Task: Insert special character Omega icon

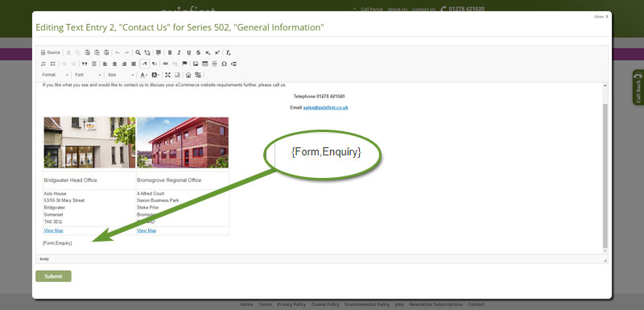Action: (224, 64)
